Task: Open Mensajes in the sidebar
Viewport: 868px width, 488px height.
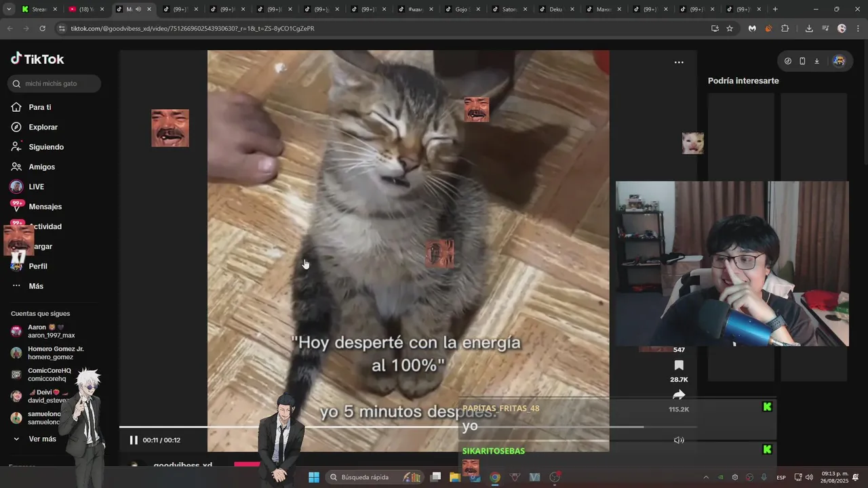Action: click(36, 207)
